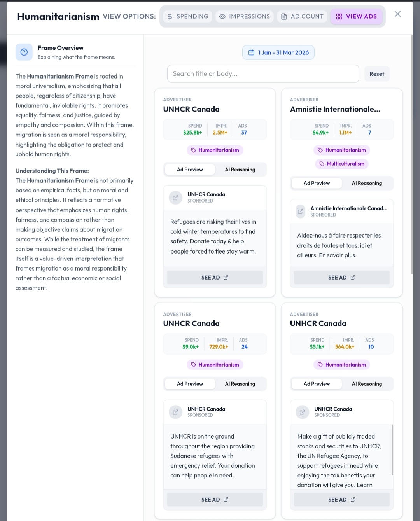Click the calendar icon in the date range
Screen dimensions: 420x521
tap(252, 52)
